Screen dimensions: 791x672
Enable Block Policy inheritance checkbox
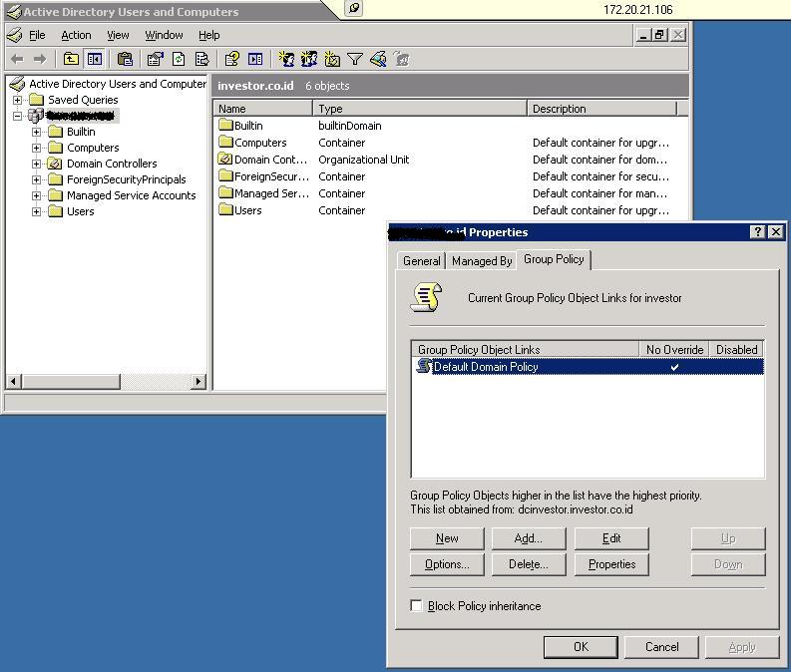click(416, 605)
